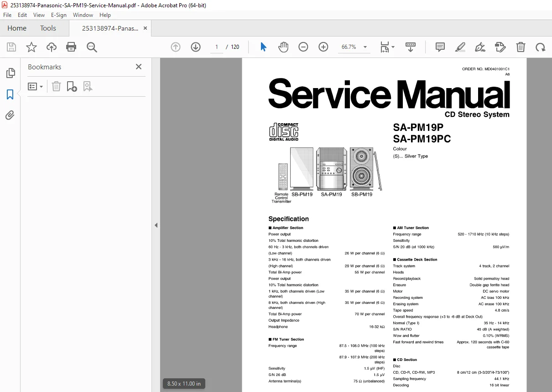The image size is (552, 392).
Task: Click the current page number field
Action: (x=217, y=47)
